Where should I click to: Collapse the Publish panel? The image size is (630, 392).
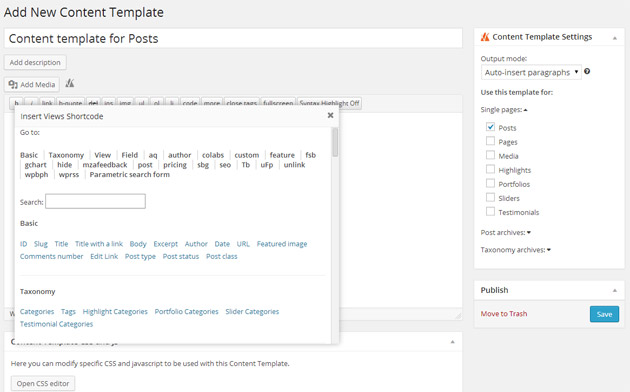point(614,290)
